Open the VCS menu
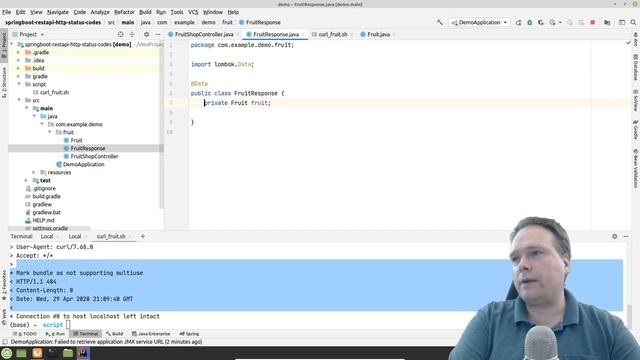640x360 pixels. (x=193, y=12)
